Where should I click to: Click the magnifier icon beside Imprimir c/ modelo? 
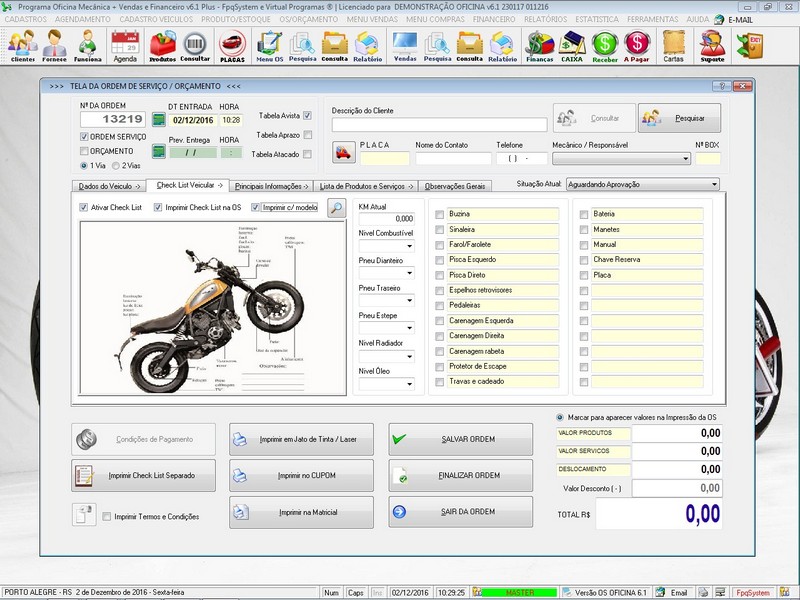(337, 208)
